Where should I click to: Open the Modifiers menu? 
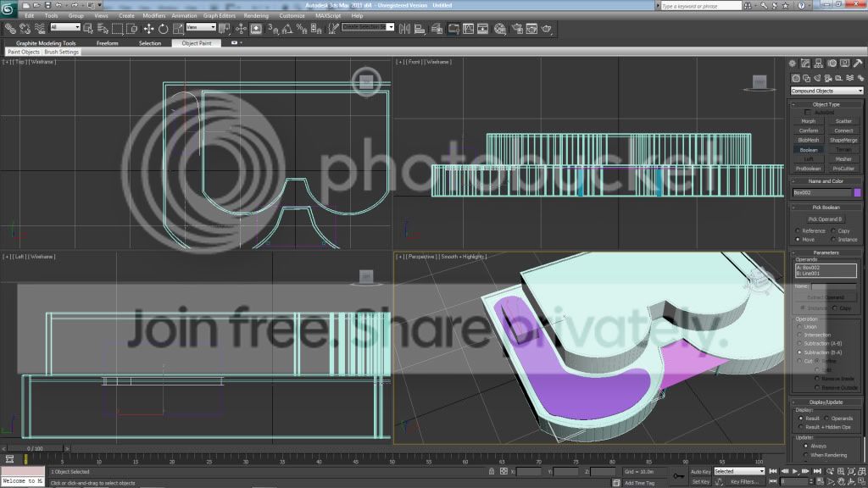153,16
